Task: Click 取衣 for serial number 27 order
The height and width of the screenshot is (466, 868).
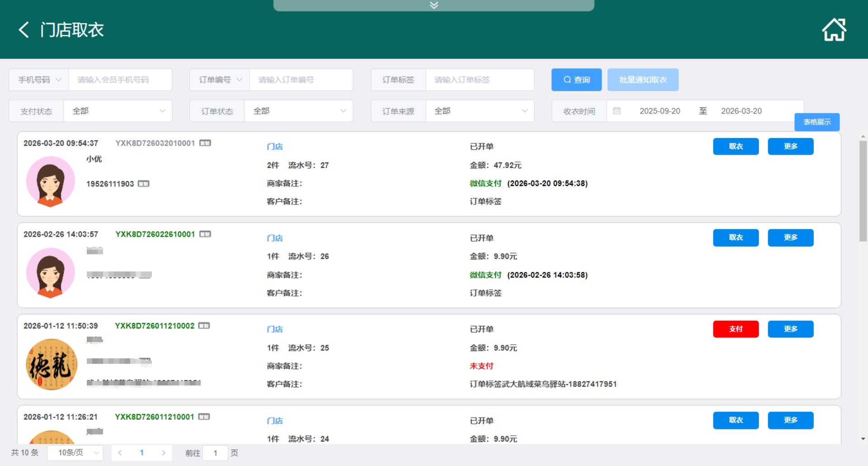Action: point(736,147)
